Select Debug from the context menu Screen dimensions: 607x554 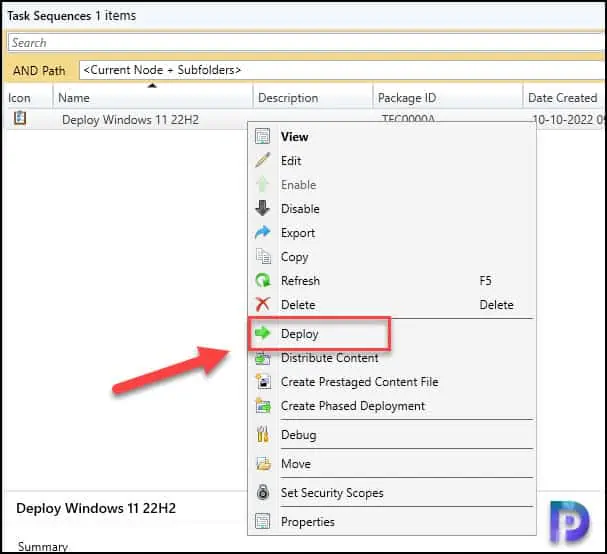[392, 434]
